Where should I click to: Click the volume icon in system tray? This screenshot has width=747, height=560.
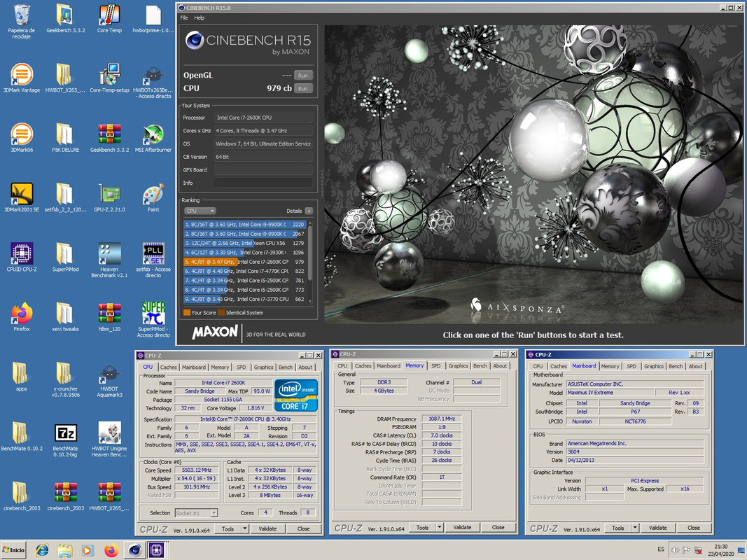point(675,550)
